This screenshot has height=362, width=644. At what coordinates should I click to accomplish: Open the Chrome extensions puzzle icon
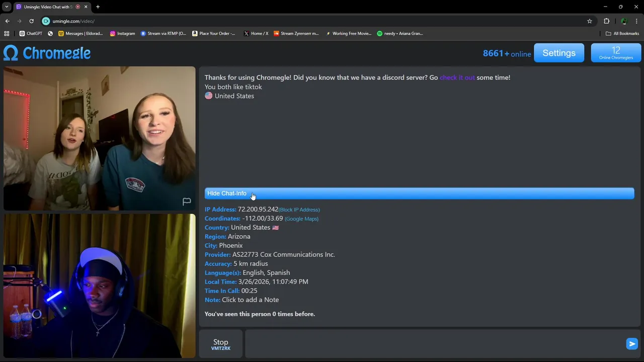[x=606, y=21]
